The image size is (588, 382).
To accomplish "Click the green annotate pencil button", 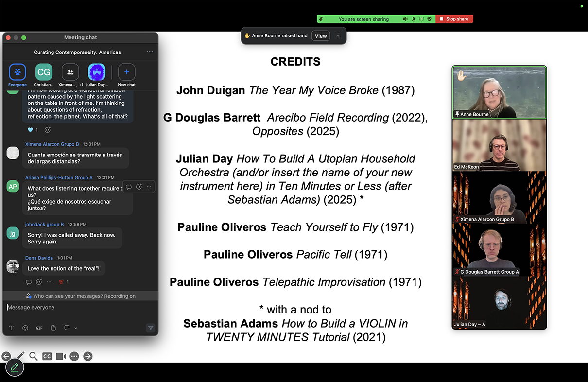I will (x=15, y=367).
